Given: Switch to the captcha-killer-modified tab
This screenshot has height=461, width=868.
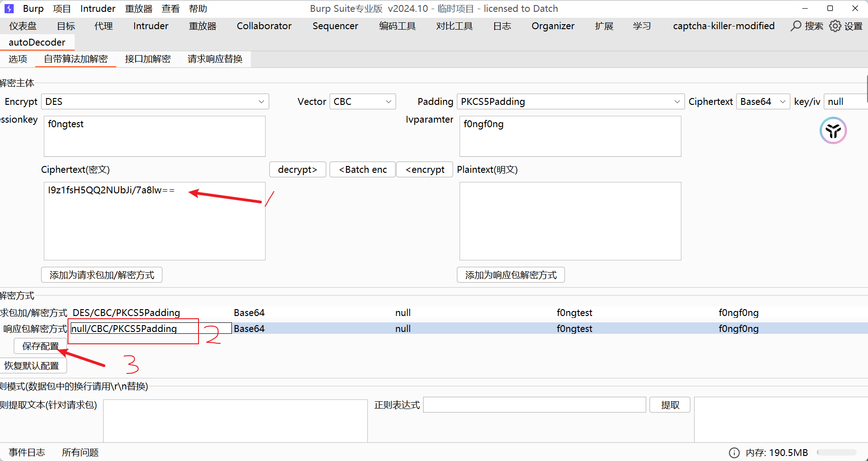Looking at the screenshot, I should coord(724,26).
